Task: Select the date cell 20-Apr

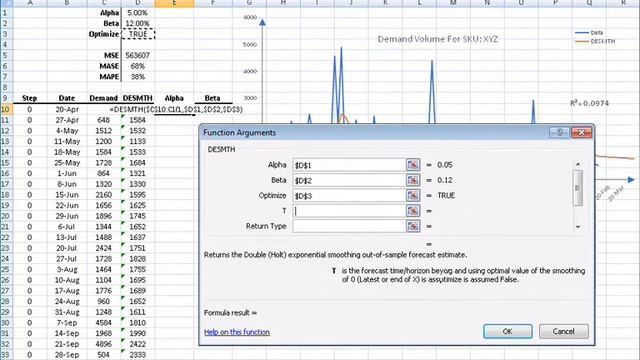Action: [67, 109]
